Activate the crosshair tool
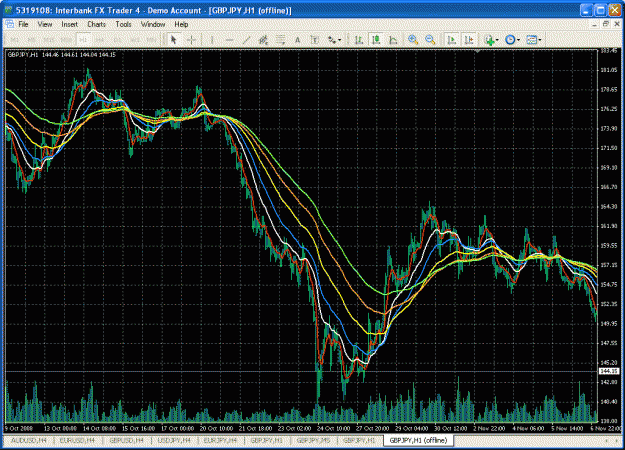625x450 pixels. (x=191, y=40)
